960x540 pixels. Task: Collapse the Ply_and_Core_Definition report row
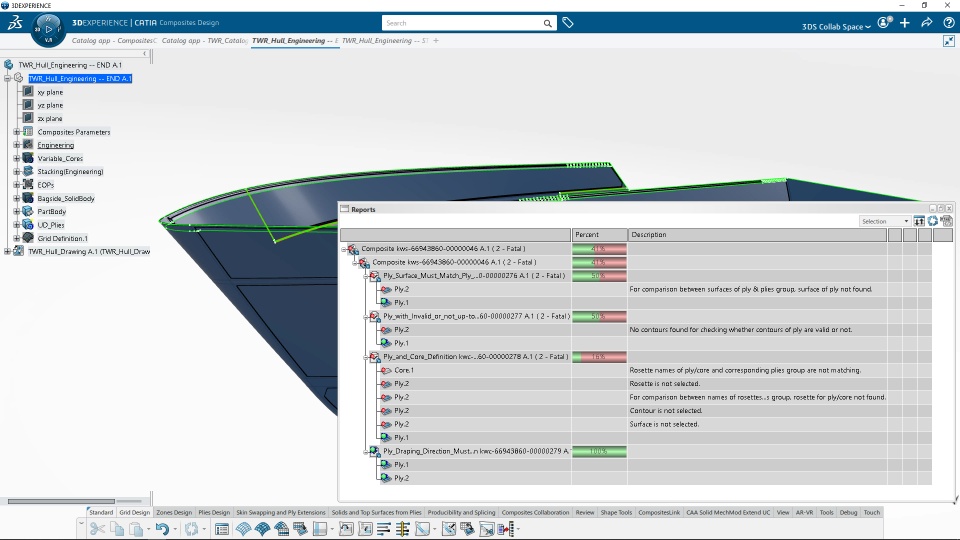pos(366,357)
